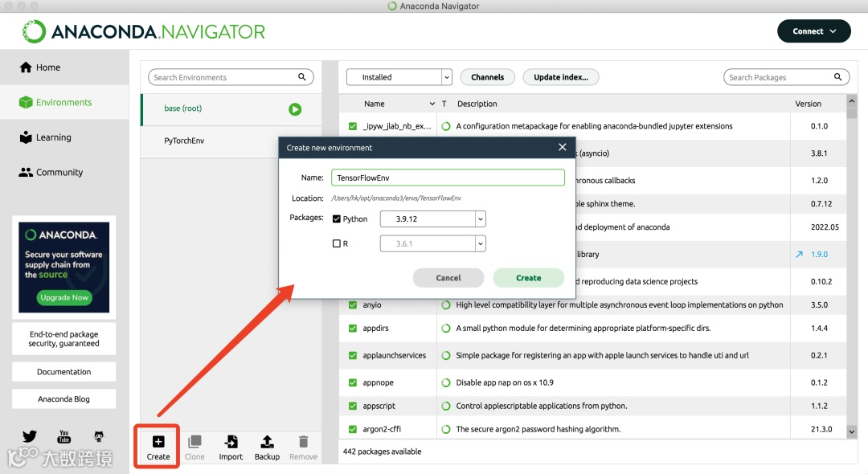Click the status circle icon for appnope
The image size is (868, 474).
pos(445,382)
